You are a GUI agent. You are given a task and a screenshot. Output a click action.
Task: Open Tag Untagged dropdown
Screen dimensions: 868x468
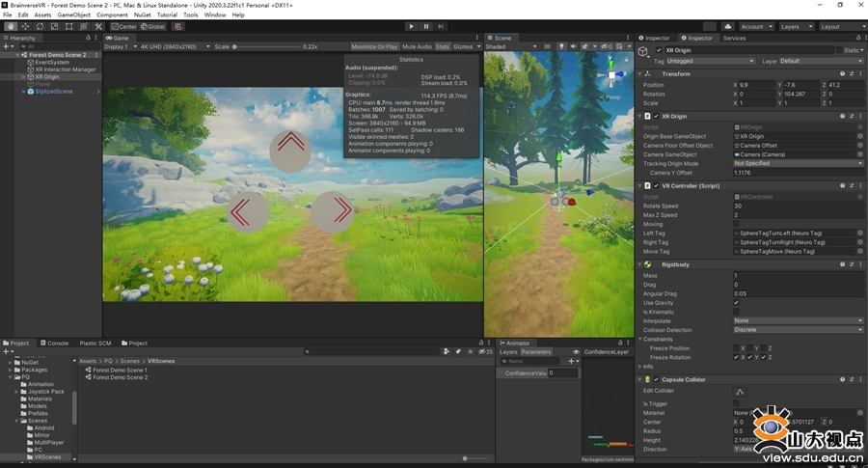click(710, 61)
